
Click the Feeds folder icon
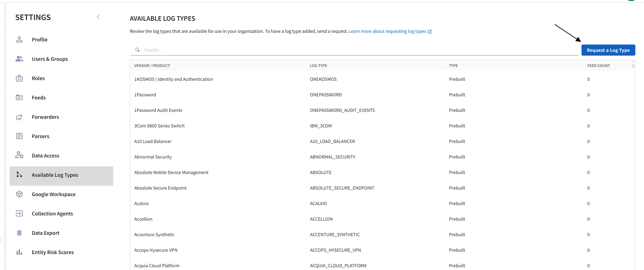[x=19, y=97]
